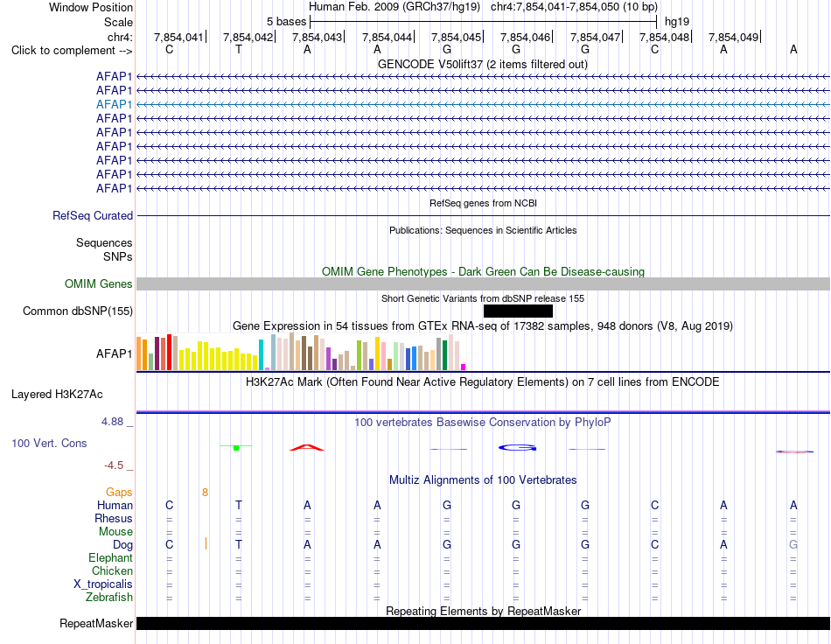Click the X_tropicalis alignment row label
This screenshot has width=831, height=644.
tap(103, 584)
